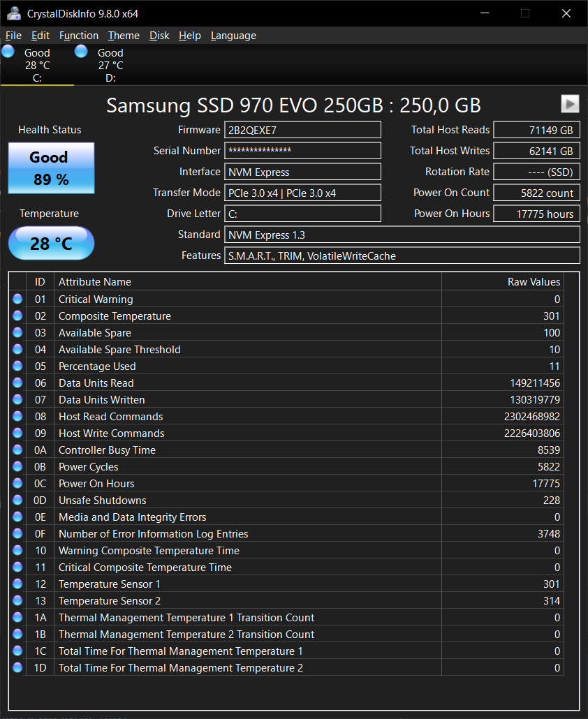
Task: Click the CrystalDiskInfo app icon in title bar
Action: click(14, 13)
